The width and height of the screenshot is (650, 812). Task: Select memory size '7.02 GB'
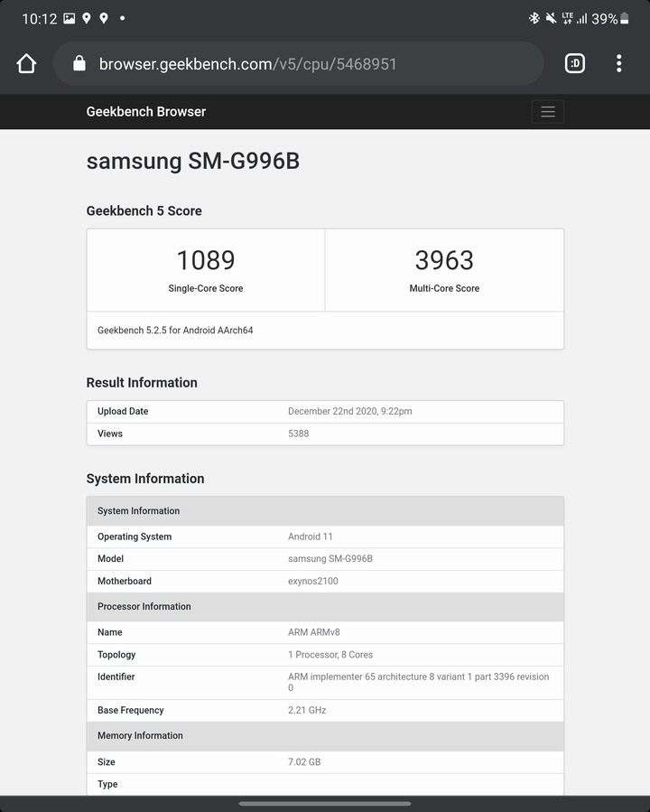point(304,761)
